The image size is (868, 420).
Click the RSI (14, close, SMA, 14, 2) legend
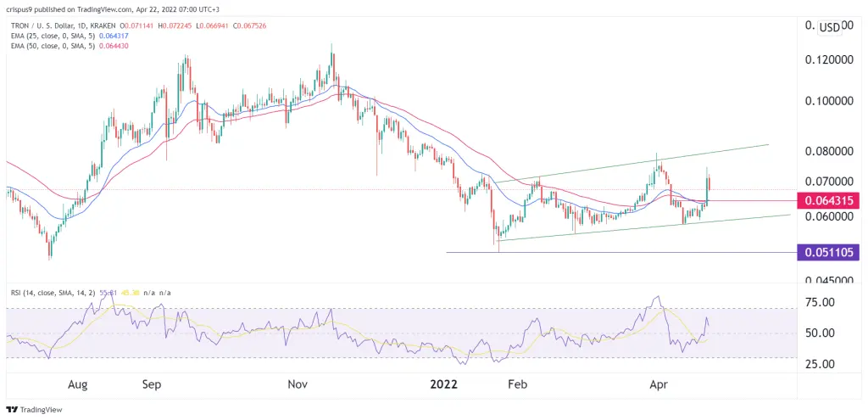52,292
